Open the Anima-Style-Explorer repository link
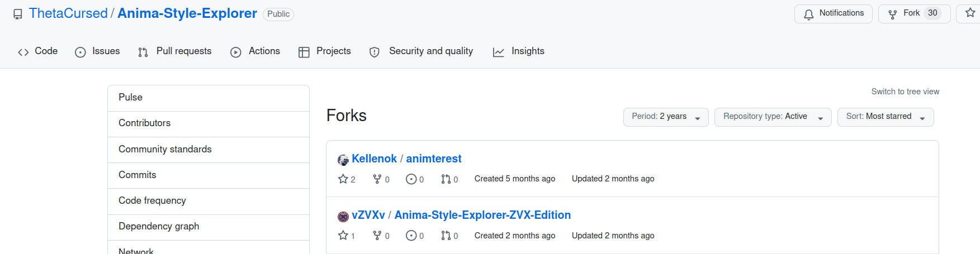980x254 pixels. (187, 13)
